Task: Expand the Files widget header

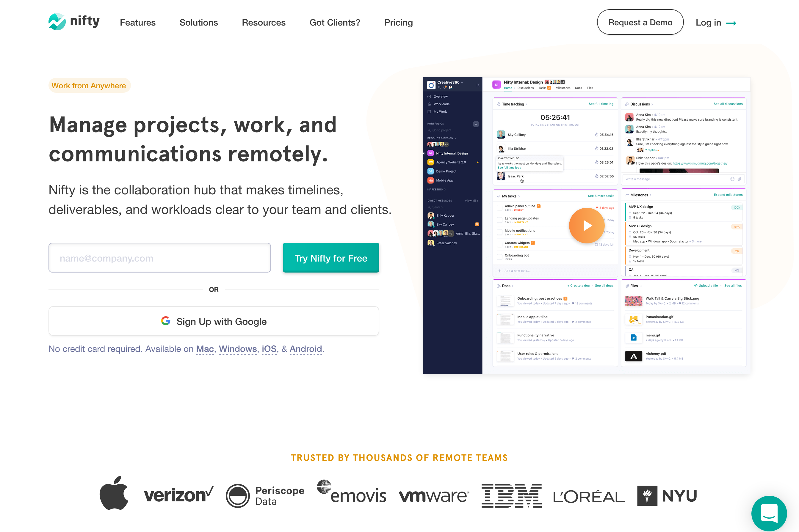Action: coord(634,286)
